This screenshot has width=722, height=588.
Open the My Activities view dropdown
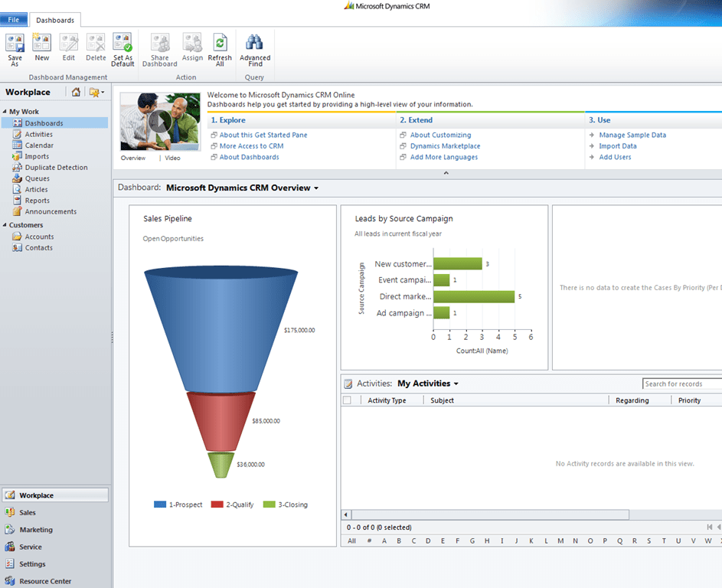tap(456, 384)
